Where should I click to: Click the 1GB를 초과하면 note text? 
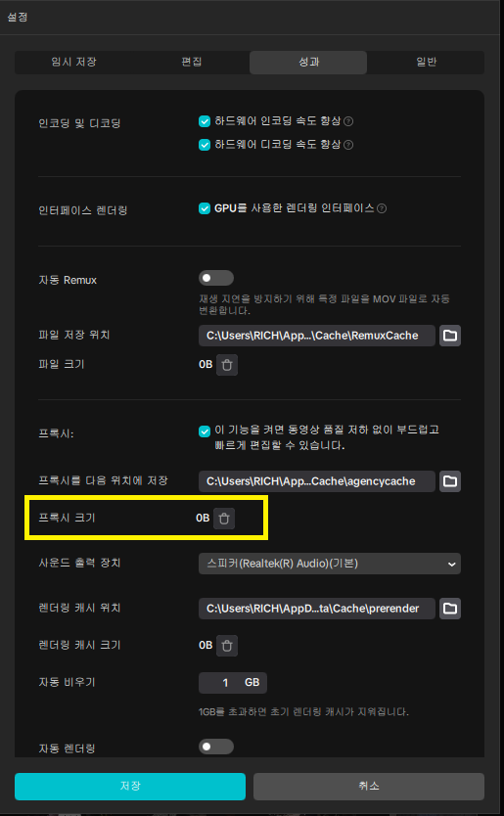click(303, 712)
